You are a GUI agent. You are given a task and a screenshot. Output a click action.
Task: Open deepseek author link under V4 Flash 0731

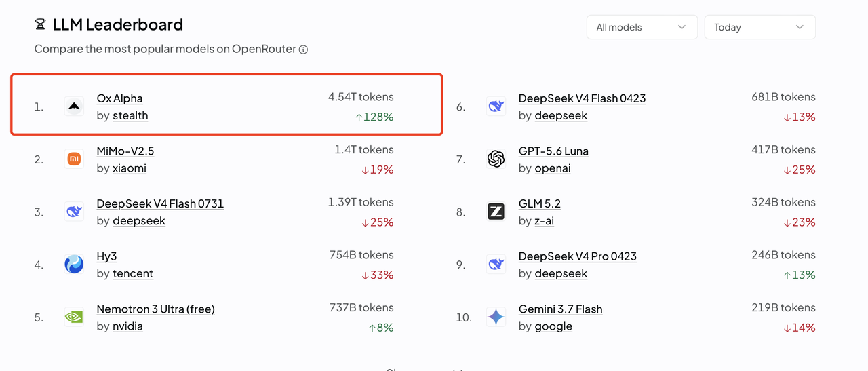139,220
